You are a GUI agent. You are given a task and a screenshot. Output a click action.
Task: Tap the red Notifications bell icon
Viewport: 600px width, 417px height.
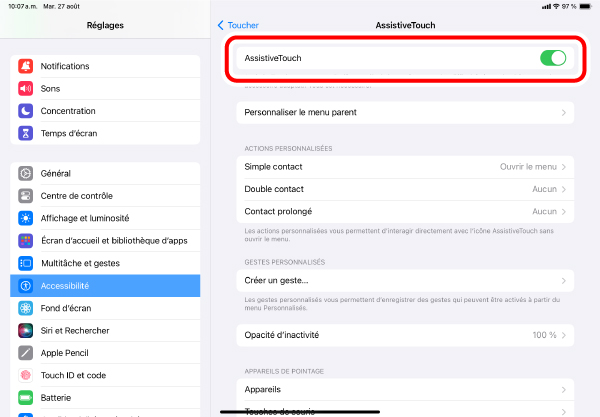tap(26, 66)
